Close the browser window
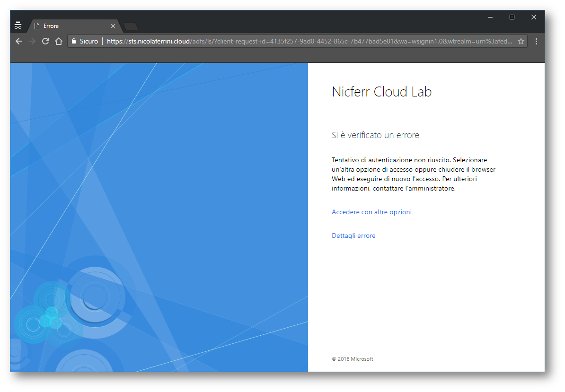 point(534,17)
